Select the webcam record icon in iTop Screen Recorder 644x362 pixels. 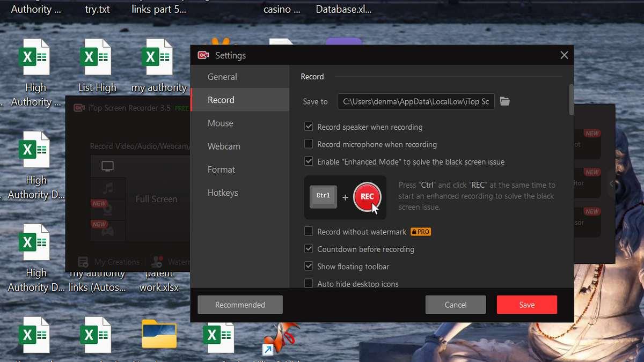click(x=108, y=210)
